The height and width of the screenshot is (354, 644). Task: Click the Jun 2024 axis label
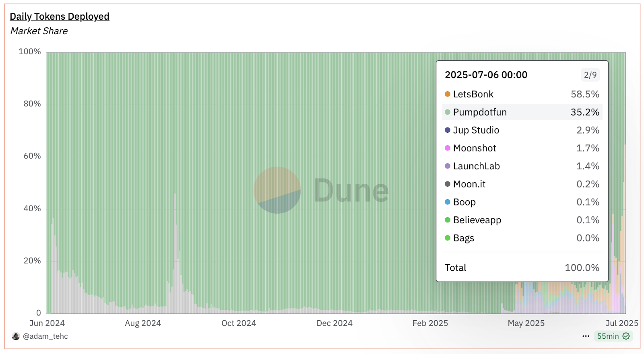pyautogui.click(x=47, y=323)
